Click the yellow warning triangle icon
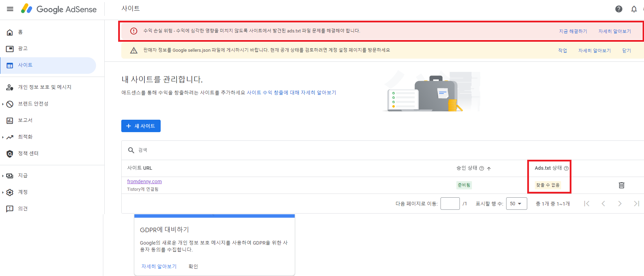This screenshot has height=276, width=644. click(134, 50)
